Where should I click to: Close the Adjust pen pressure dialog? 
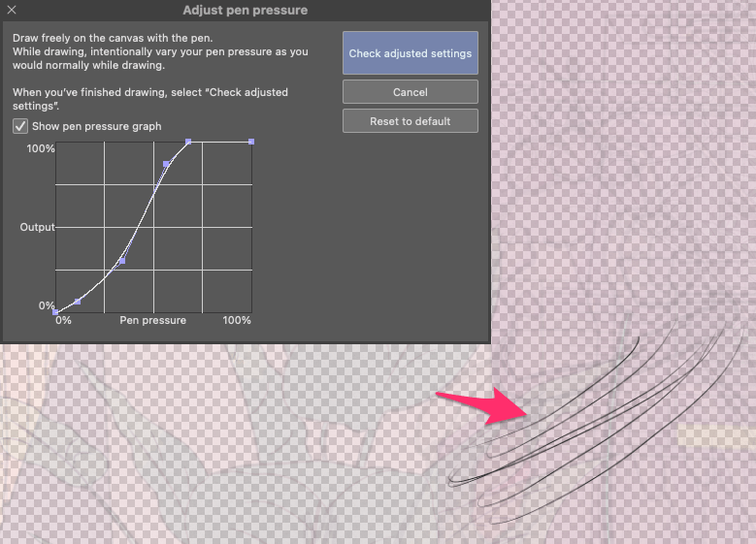12,10
